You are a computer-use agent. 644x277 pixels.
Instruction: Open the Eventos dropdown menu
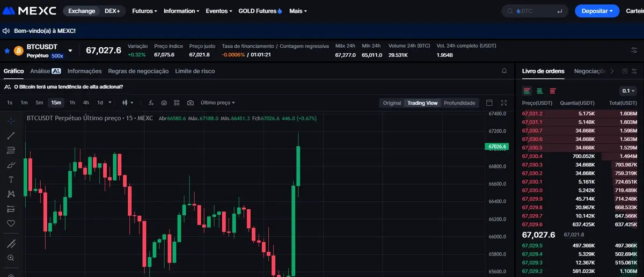tap(219, 11)
